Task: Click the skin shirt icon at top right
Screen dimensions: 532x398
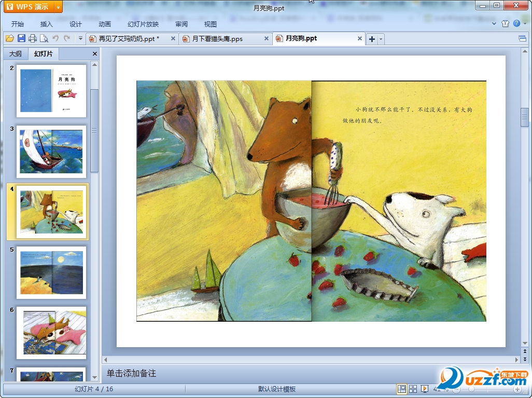Action: pyautogui.click(x=505, y=24)
